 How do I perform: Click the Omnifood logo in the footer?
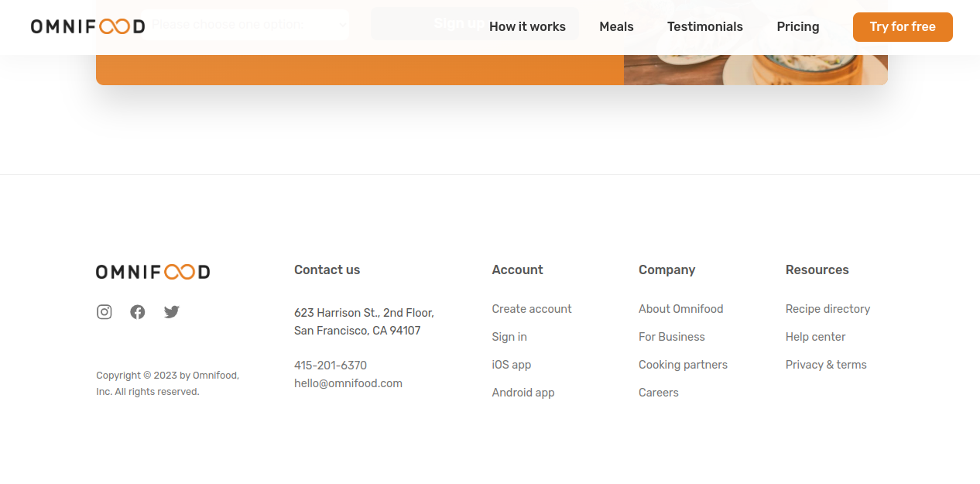click(152, 272)
